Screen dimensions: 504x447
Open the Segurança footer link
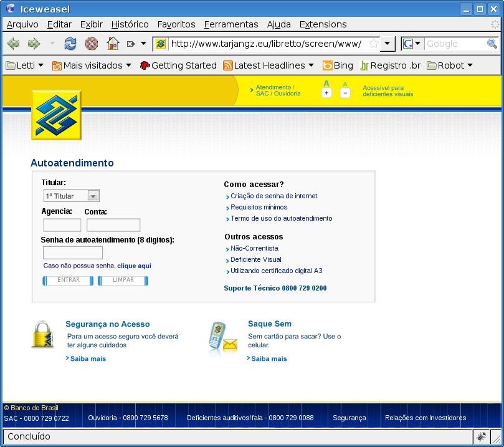[x=349, y=418]
